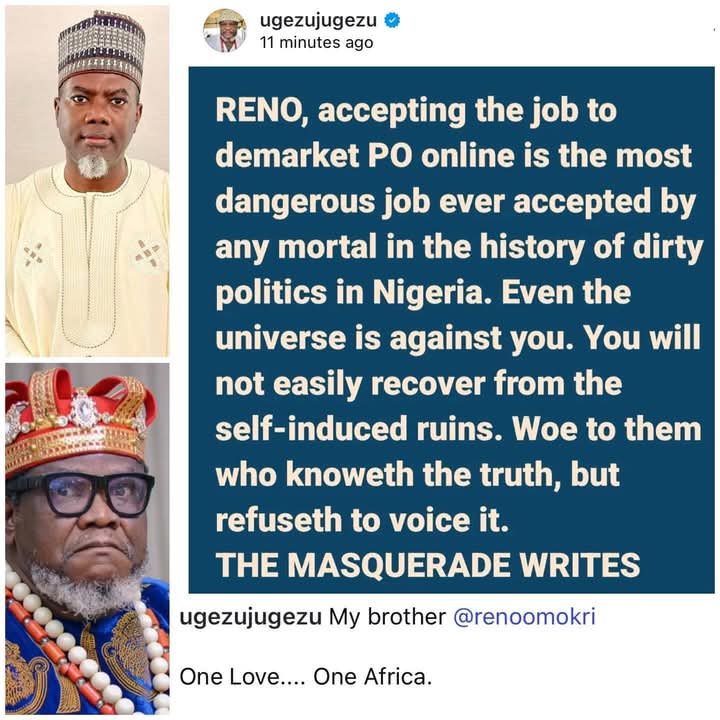Click the "11 minutes ago" timestamp

point(316,43)
